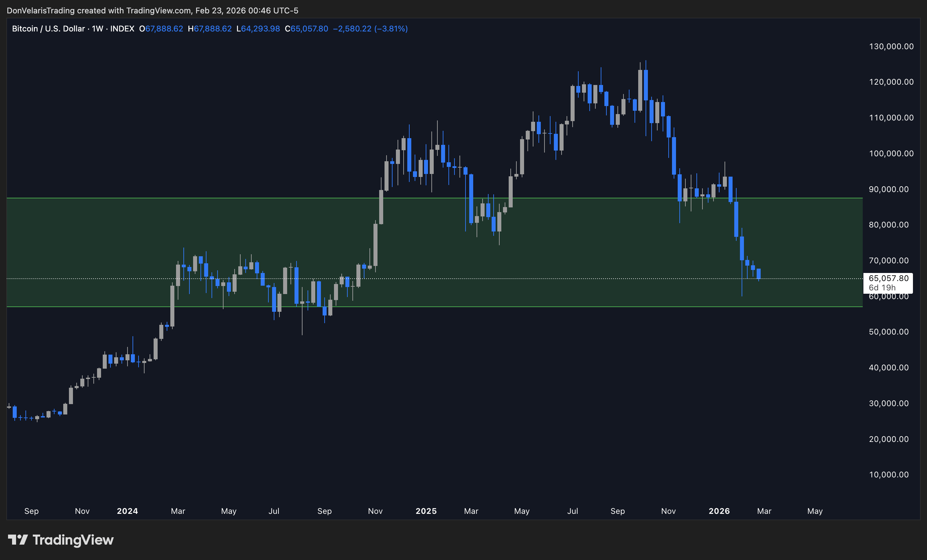Click the close value 65,057.80 in legend
Screen dimensions: 927x560
pyautogui.click(x=309, y=29)
